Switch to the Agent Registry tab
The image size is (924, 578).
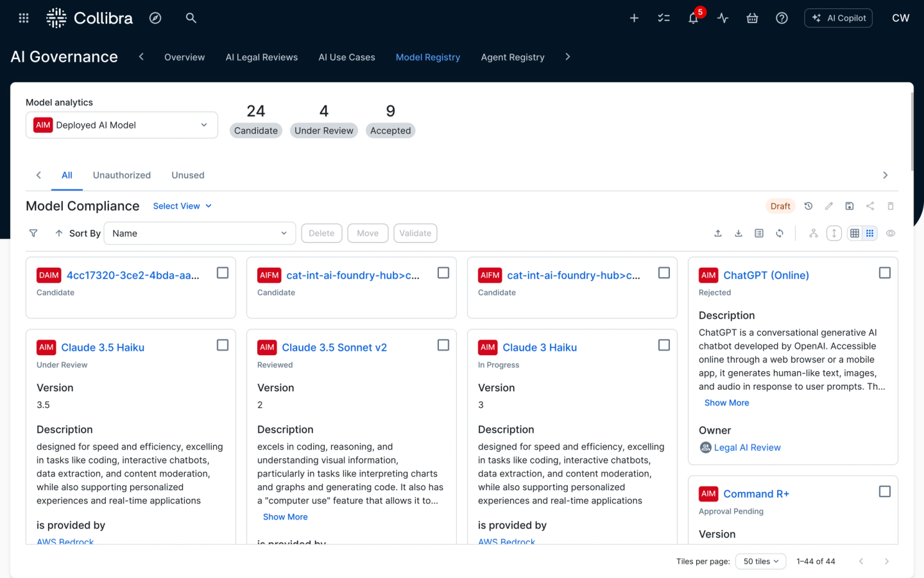513,57
